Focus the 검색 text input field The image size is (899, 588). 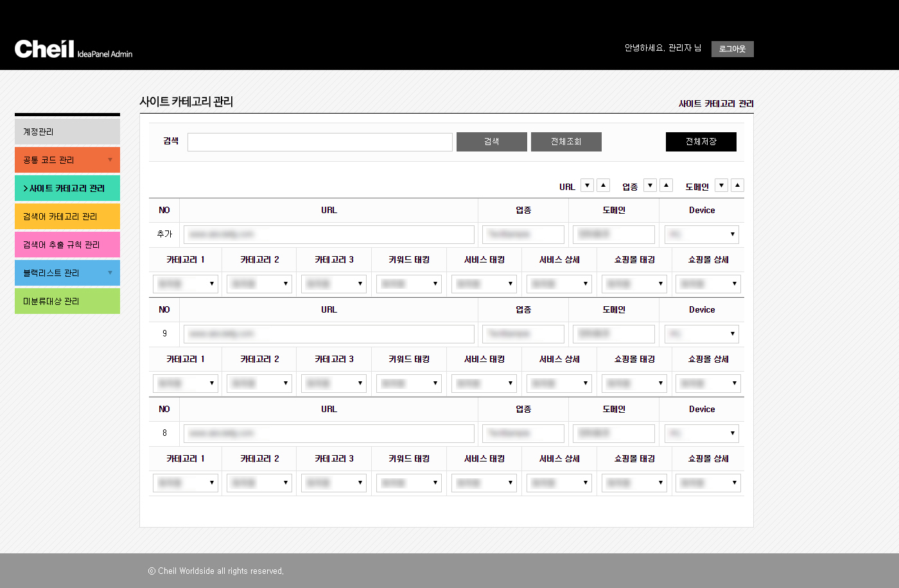point(320,142)
